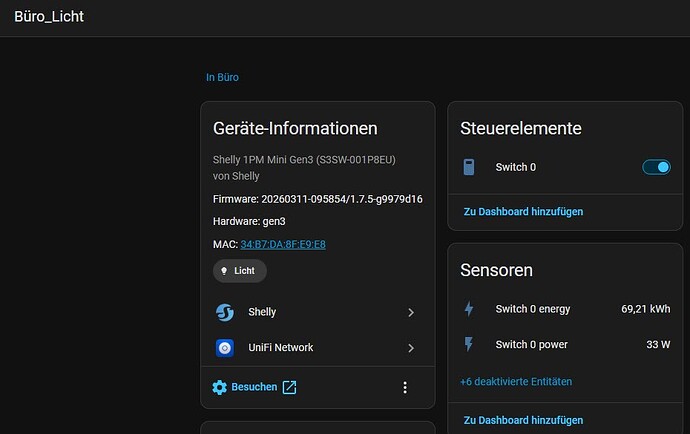Open the MAC address link 34:B7:DA:8F:E9:E8
This screenshot has height=434, width=690.
(283, 244)
